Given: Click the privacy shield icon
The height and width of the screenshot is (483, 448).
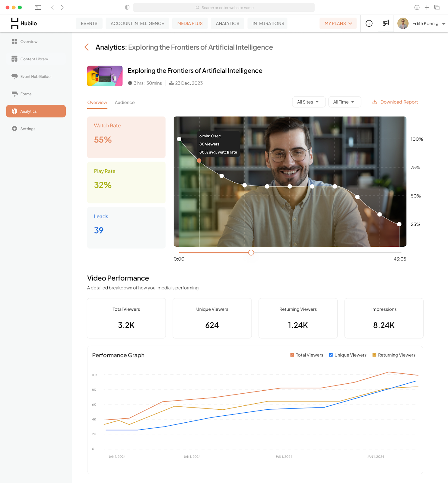Looking at the screenshot, I should click(127, 8).
